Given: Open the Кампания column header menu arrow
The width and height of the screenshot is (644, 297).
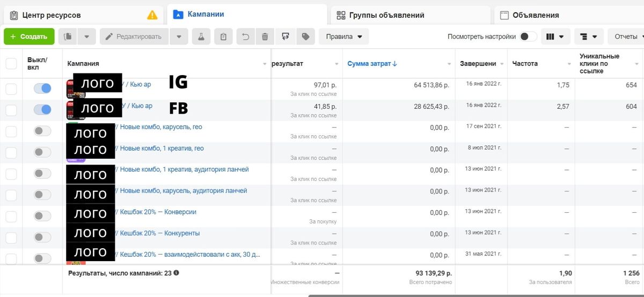Looking at the screenshot, I should (x=265, y=64).
